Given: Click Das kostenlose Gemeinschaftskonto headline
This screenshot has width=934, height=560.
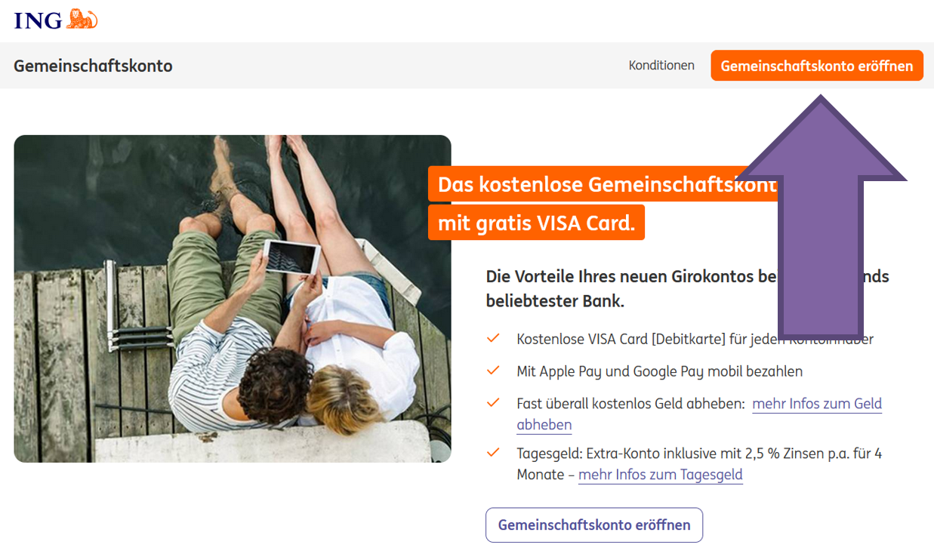Looking at the screenshot, I should (603, 184).
